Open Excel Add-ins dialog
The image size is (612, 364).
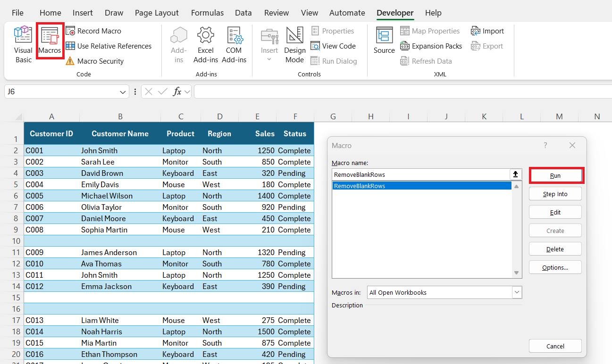(206, 45)
